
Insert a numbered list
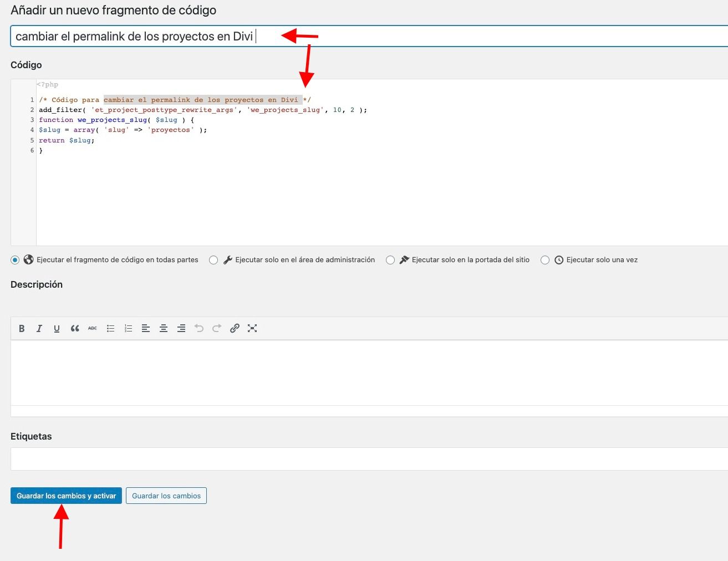point(128,328)
